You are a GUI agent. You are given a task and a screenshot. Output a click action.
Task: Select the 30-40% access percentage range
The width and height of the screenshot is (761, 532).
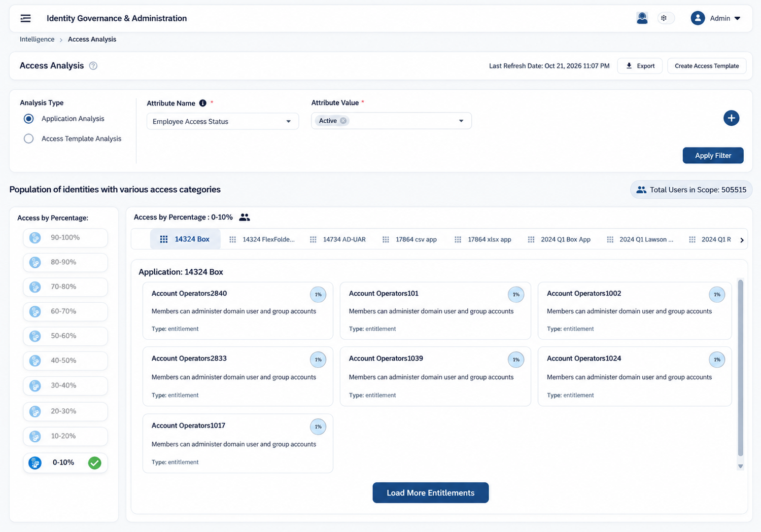[x=65, y=385]
